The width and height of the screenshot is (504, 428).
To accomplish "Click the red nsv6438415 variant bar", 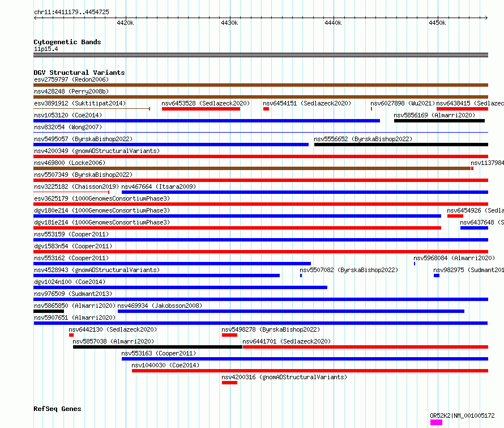I will 462,109.
